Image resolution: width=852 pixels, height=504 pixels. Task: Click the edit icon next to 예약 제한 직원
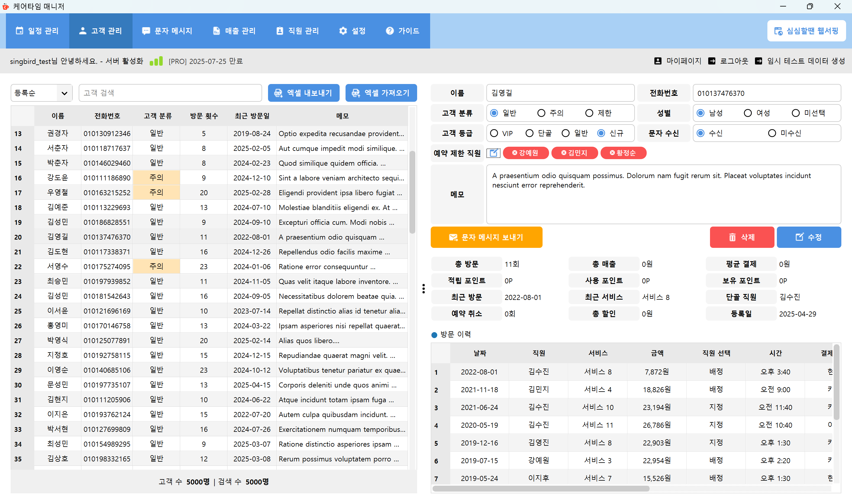click(x=493, y=153)
